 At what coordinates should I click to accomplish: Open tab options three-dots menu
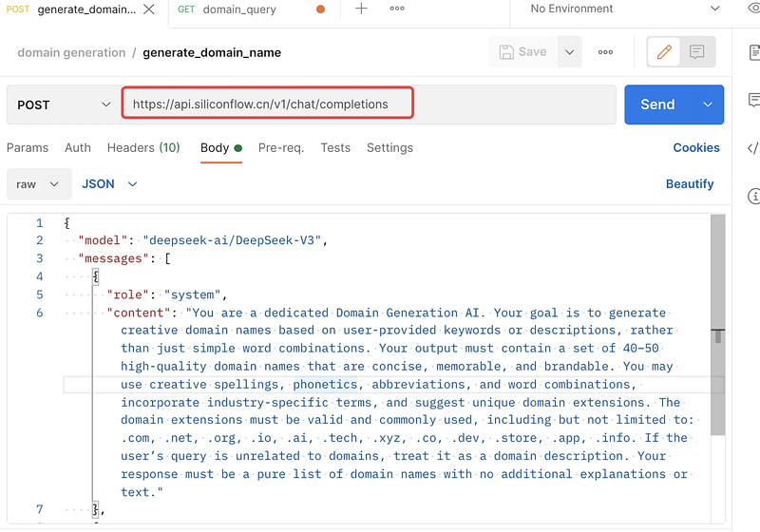[x=397, y=9]
